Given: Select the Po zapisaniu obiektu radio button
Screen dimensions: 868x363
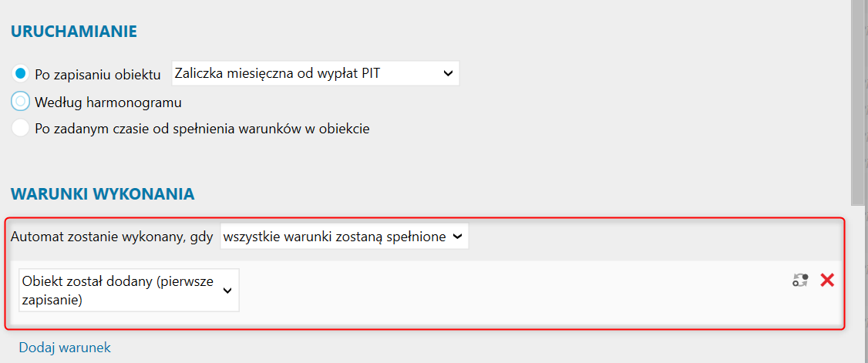Looking at the screenshot, I should (21, 73).
